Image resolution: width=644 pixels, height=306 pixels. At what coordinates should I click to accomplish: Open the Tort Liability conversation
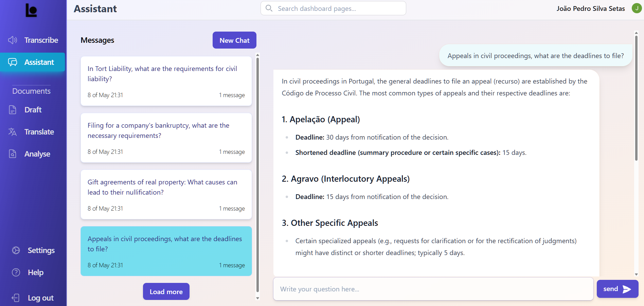point(166,81)
